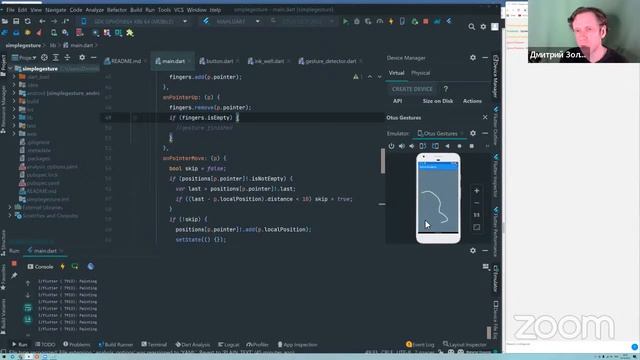Viewport: 640px width, 360px height.
Task: Click the Device Manager help question mark
Action: click(446, 89)
